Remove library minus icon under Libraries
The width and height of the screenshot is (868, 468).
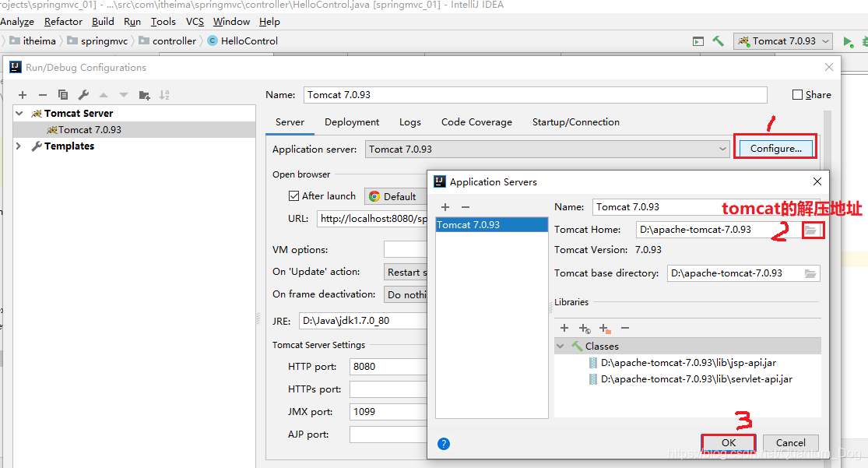(625, 329)
